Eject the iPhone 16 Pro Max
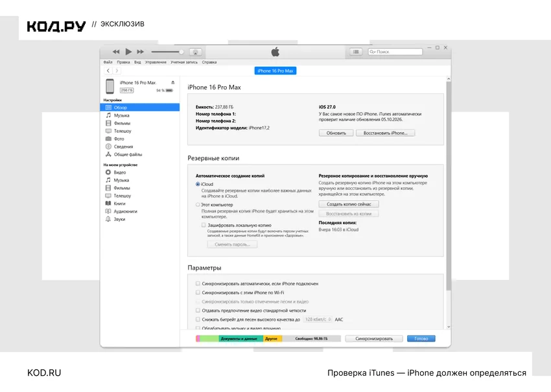This screenshot has width=551, height=392. pyautogui.click(x=173, y=82)
